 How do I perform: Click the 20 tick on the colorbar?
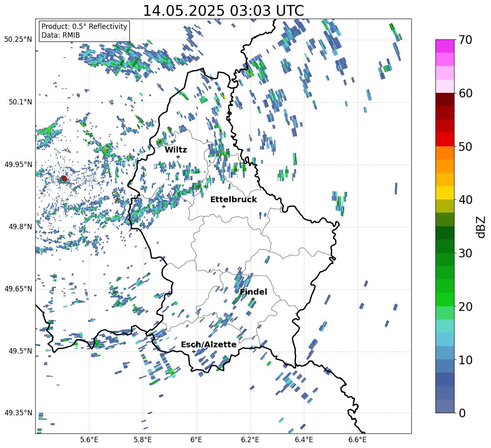pos(465,307)
